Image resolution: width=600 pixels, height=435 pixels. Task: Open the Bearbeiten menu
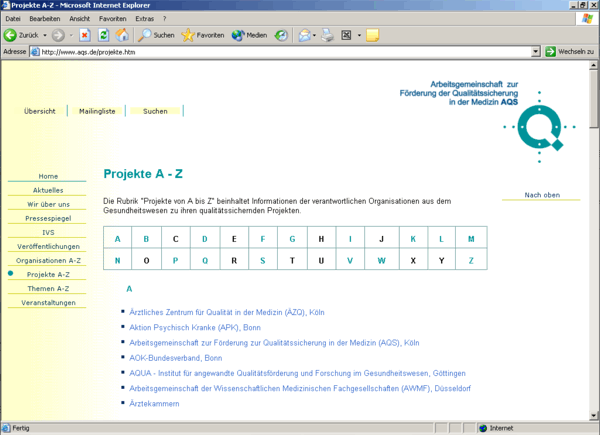pyautogui.click(x=45, y=18)
